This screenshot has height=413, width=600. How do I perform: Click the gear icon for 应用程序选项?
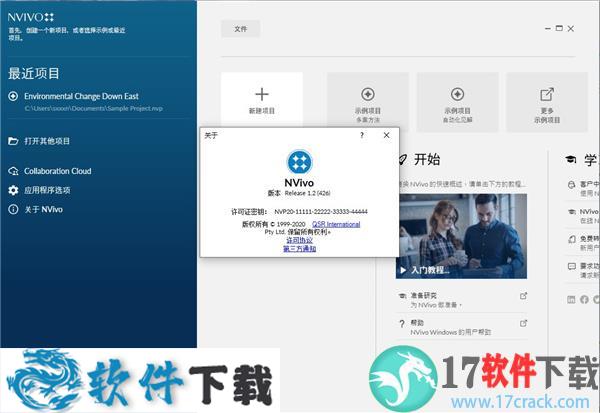(x=13, y=190)
